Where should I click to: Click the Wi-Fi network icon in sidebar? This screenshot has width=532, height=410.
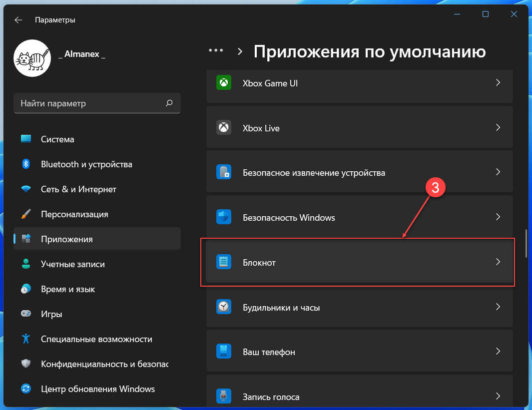click(x=26, y=189)
